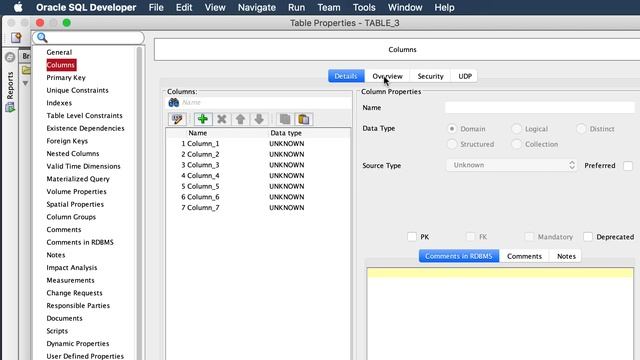Click magnifier icon in search box

(x=42, y=38)
